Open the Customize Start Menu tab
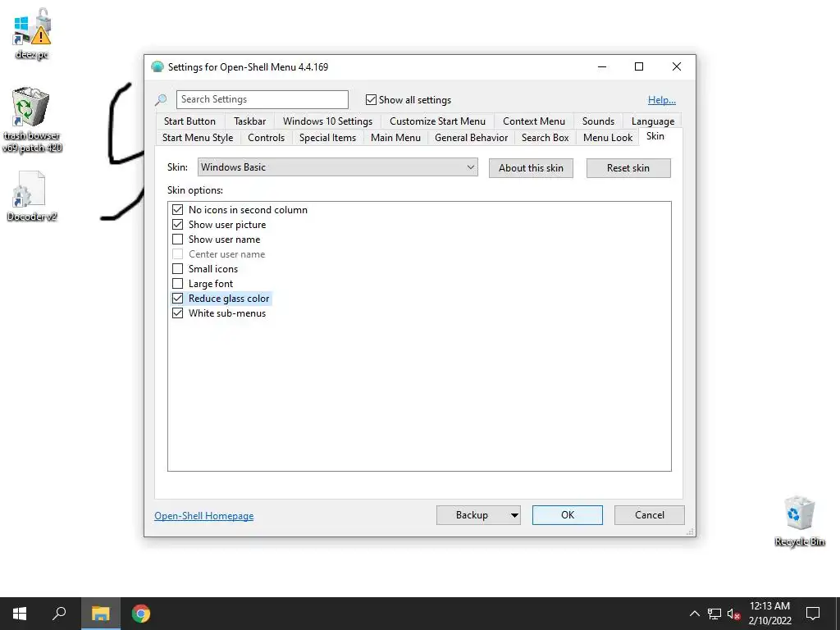Viewport: 840px width, 630px height. tap(437, 121)
